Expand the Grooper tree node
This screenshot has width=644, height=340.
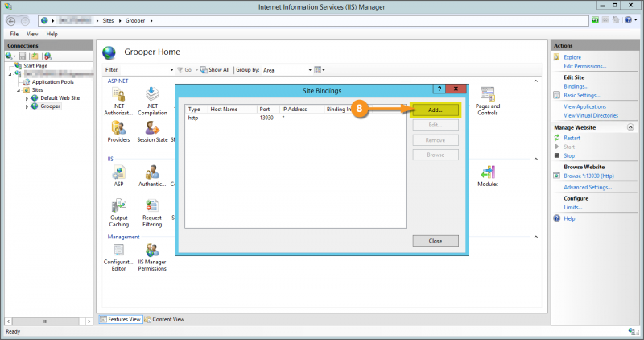(x=27, y=106)
